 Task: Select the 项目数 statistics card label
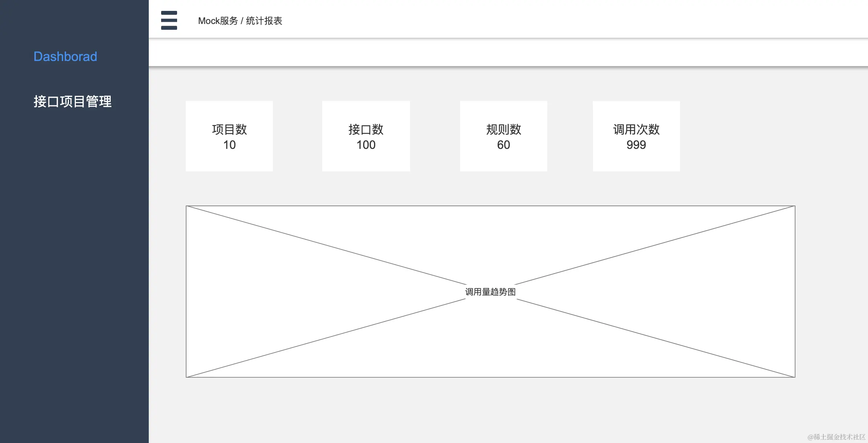[229, 129]
